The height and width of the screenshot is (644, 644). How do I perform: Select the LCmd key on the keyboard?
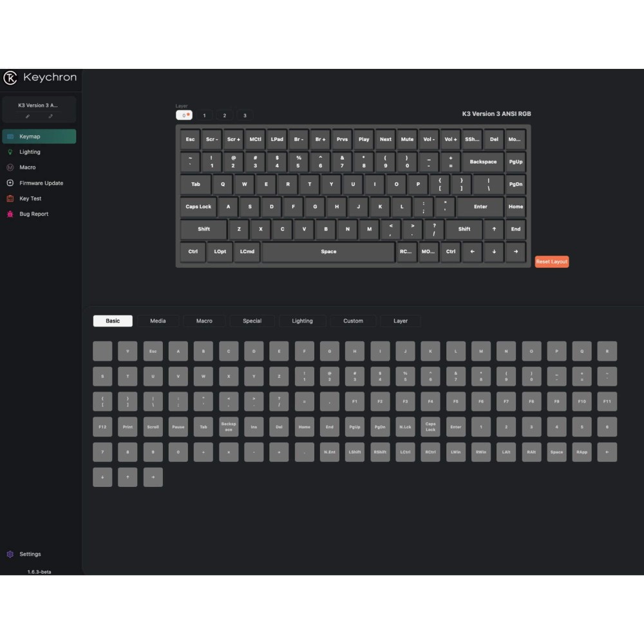(x=247, y=251)
